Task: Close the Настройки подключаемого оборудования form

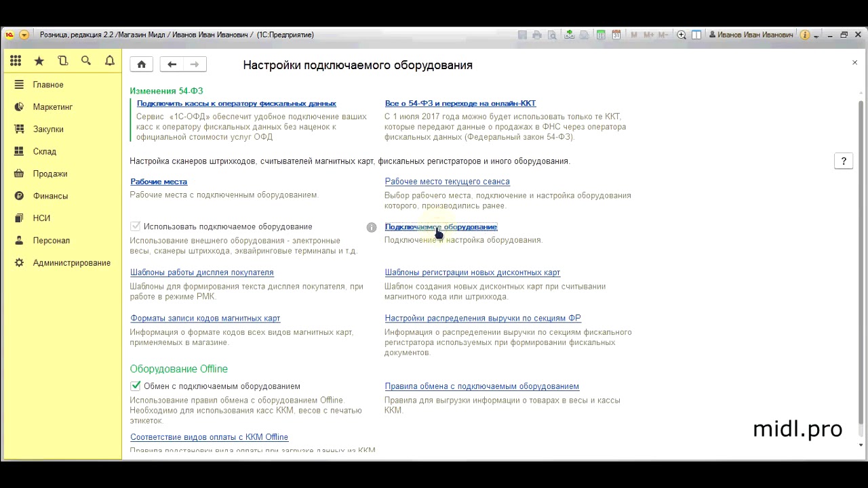Action: pos(854,62)
